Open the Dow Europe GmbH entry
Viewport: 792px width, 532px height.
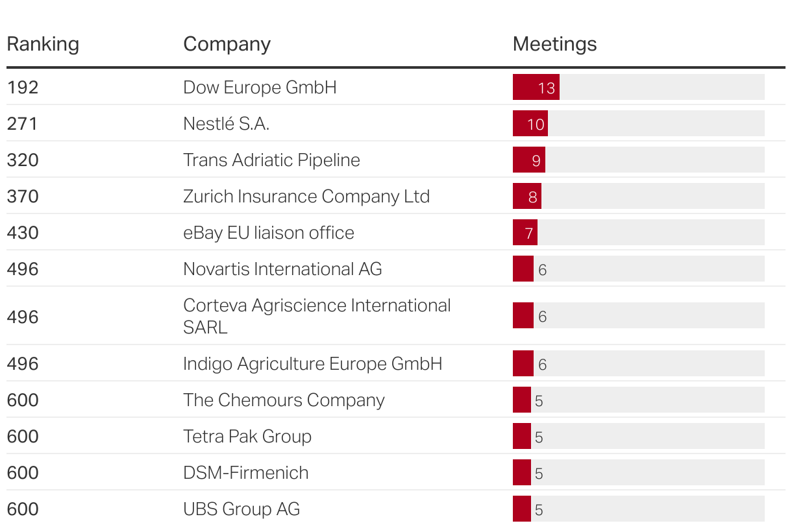260,87
